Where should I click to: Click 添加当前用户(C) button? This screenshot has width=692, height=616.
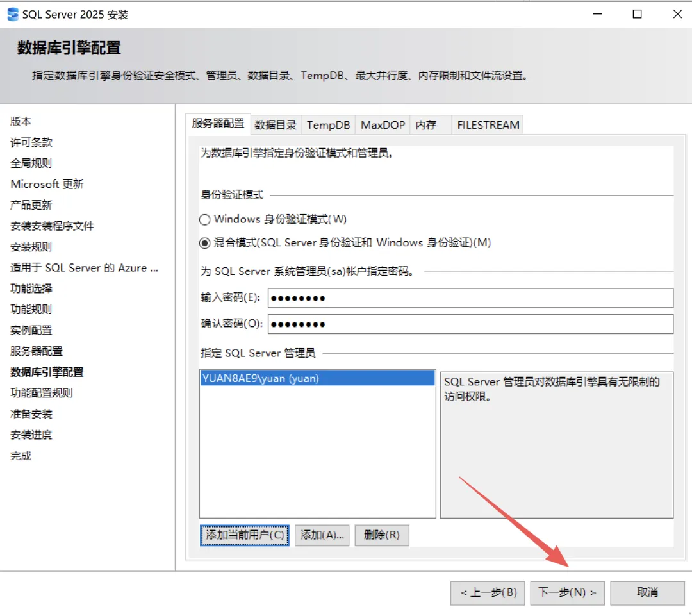[x=245, y=535]
